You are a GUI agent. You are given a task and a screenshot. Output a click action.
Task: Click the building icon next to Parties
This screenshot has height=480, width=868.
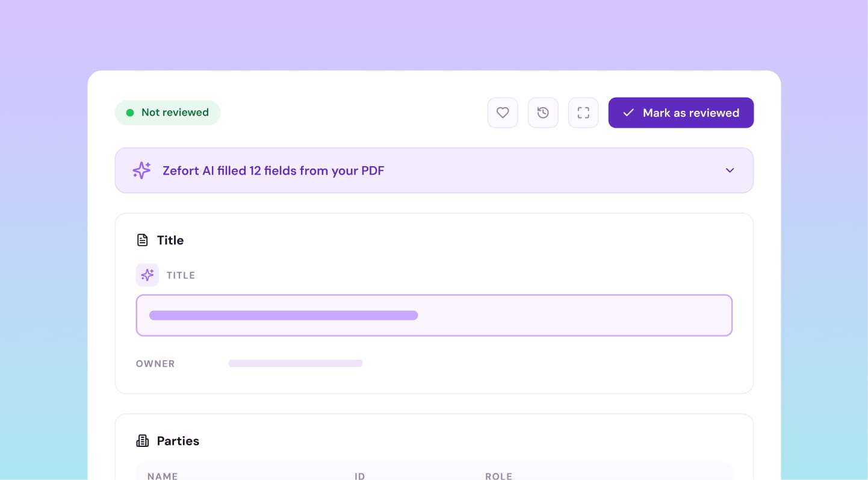(x=143, y=441)
